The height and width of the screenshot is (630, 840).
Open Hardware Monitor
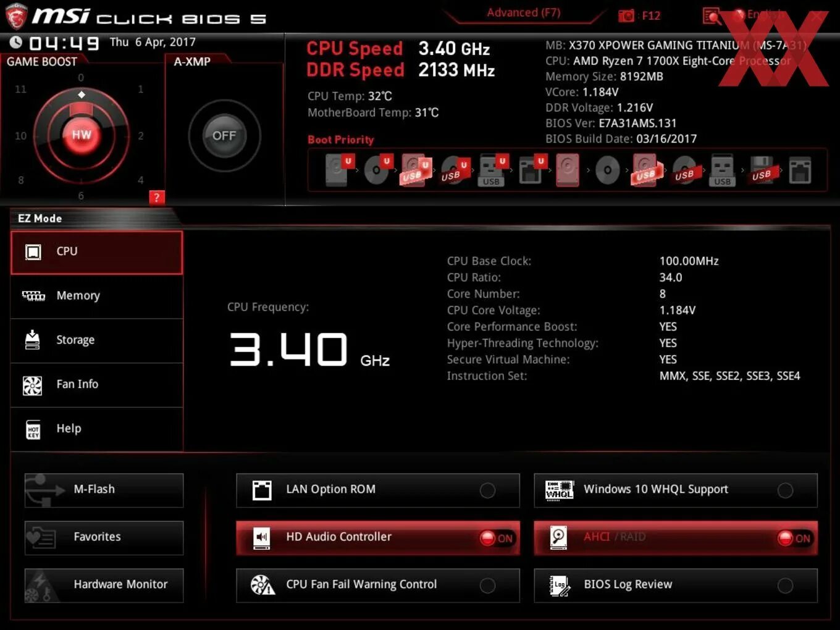point(104,585)
